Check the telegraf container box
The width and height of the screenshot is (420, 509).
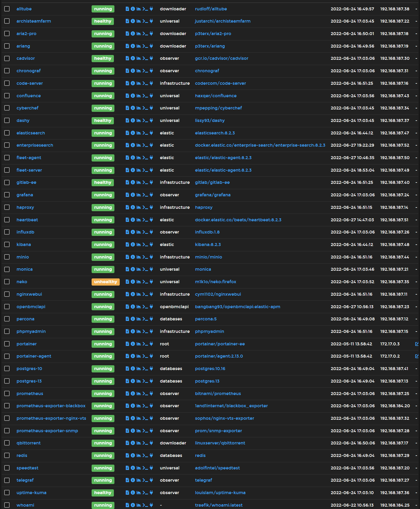[7, 480]
